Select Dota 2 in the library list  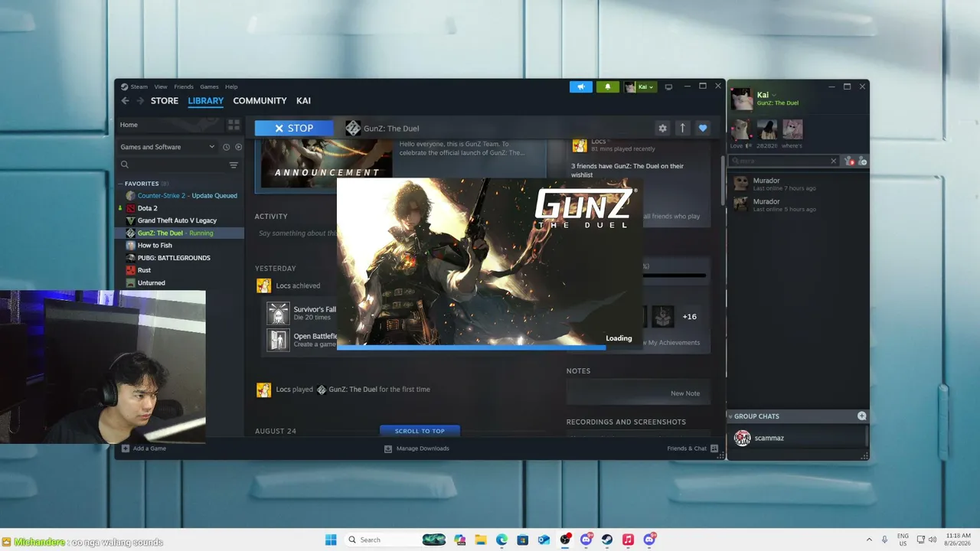click(x=181, y=208)
